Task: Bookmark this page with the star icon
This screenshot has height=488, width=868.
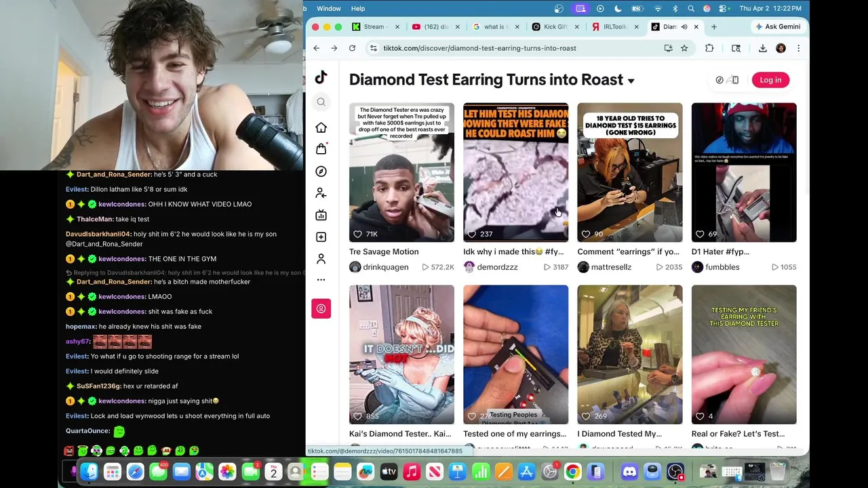Action: pos(684,48)
